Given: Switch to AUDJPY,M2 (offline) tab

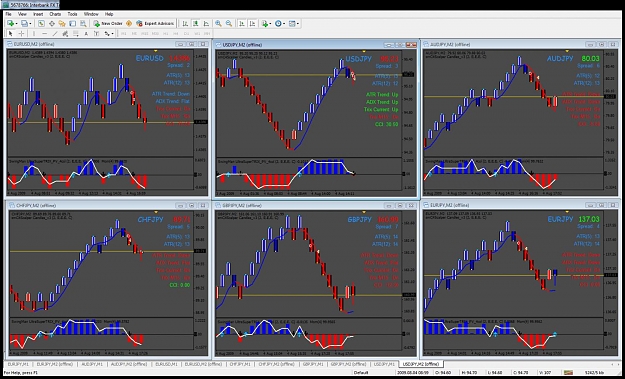Looking at the screenshot, I should click(129, 364).
